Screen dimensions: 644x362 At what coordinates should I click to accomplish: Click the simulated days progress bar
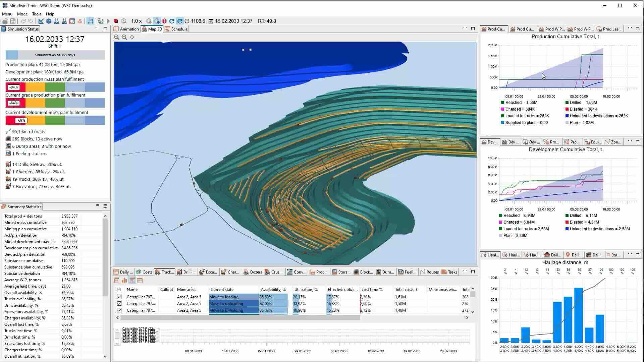pyautogui.click(x=55, y=55)
